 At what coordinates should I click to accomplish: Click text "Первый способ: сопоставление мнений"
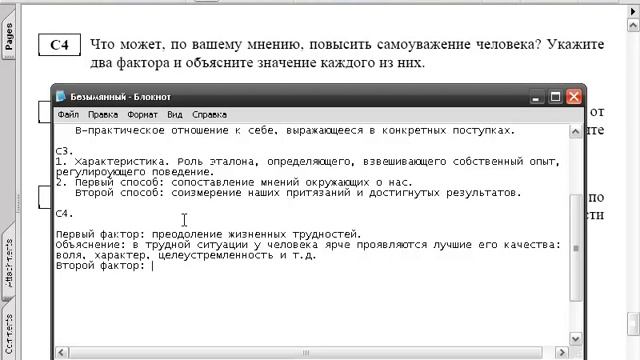pyautogui.click(x=187, y=182)
